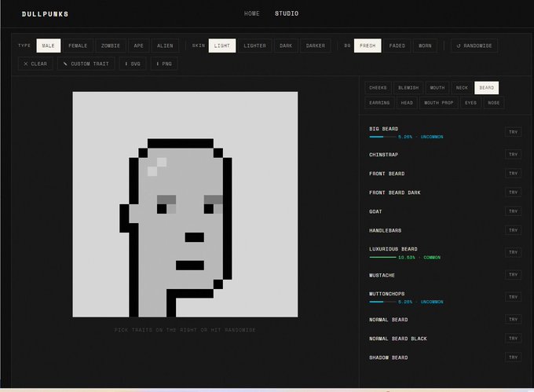Try the SHADOW BEARD trait
Image resolution: width=534 pixels, height=392 pixels.
(x=513, y=357)
